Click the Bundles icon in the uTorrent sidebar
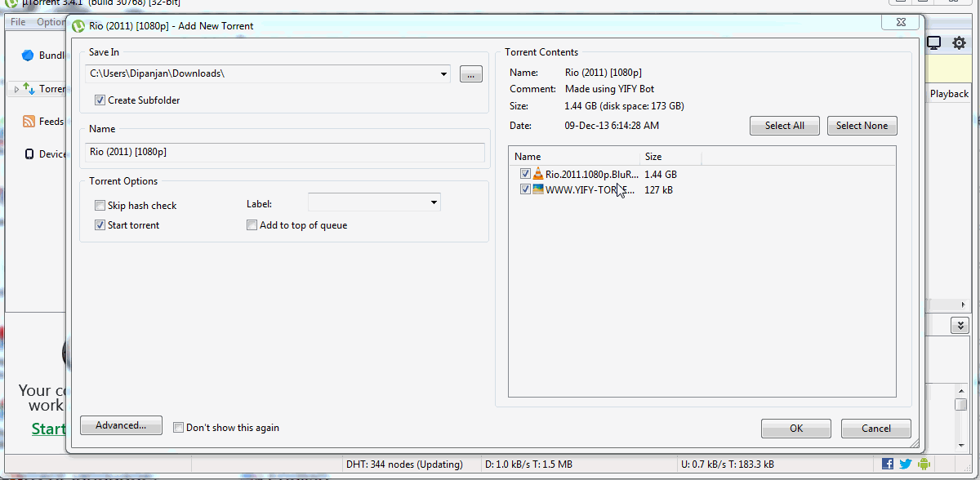The height and width of the screenshot is (480, 980). (28, 56)
